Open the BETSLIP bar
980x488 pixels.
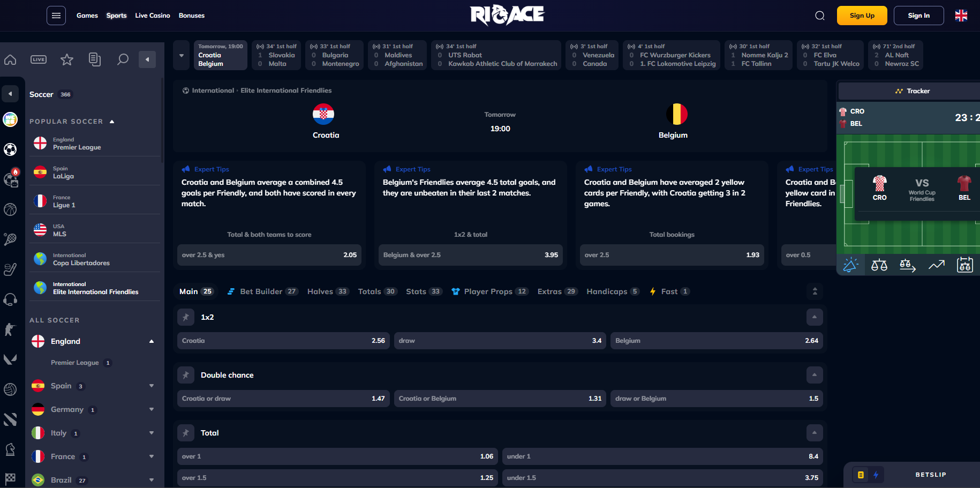tap(930, 475)
